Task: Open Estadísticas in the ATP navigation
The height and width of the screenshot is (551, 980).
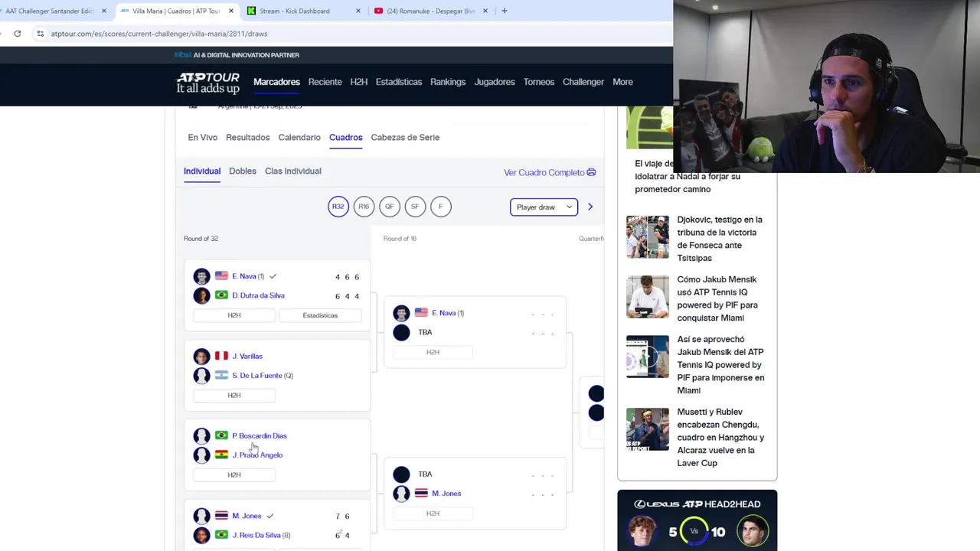Action: click(398, 82)
